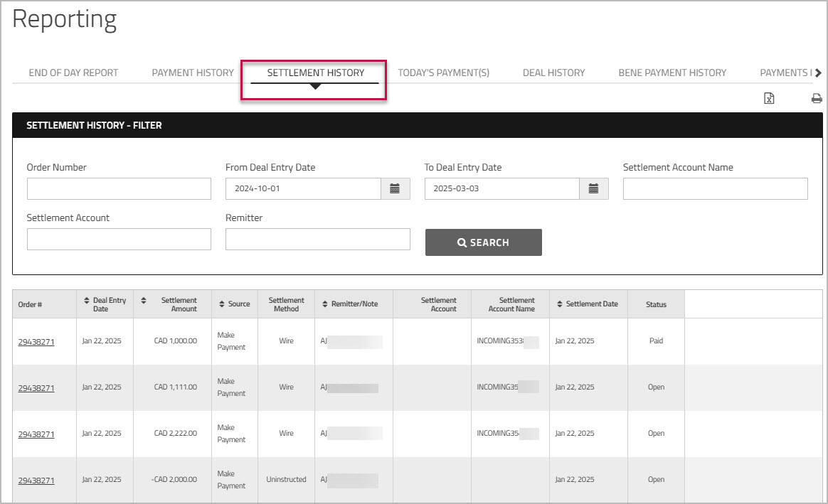This screenshot has height=504, width=828.
Task: Open order 29438271 with CAD 2,222.00
Action: click(x=36, y=434)
